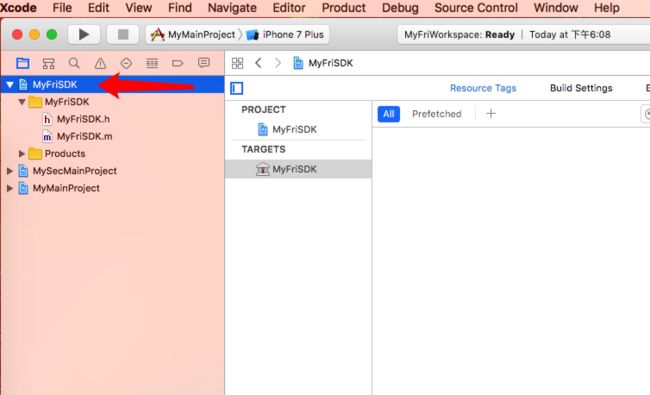Image resolution: width=650 pixels, height=395 pixels.
Task: Open the Source Control menu
Action: (476, 8)
